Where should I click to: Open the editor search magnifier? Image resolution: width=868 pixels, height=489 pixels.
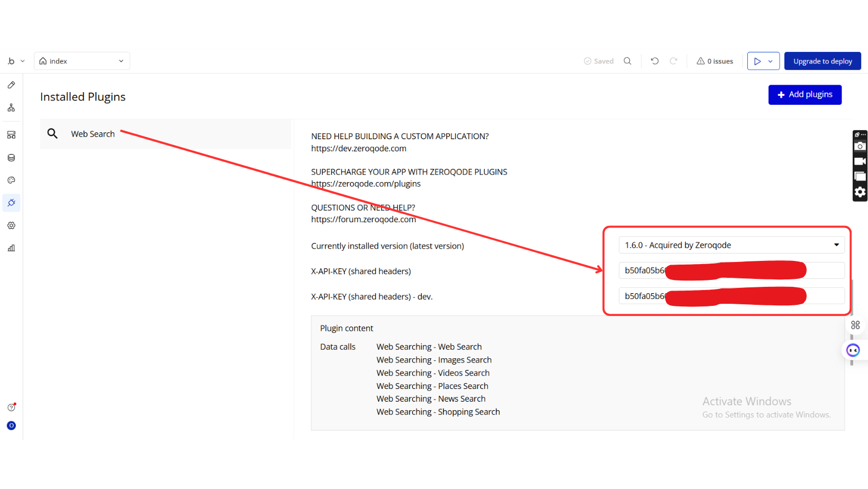pos(628,61)
